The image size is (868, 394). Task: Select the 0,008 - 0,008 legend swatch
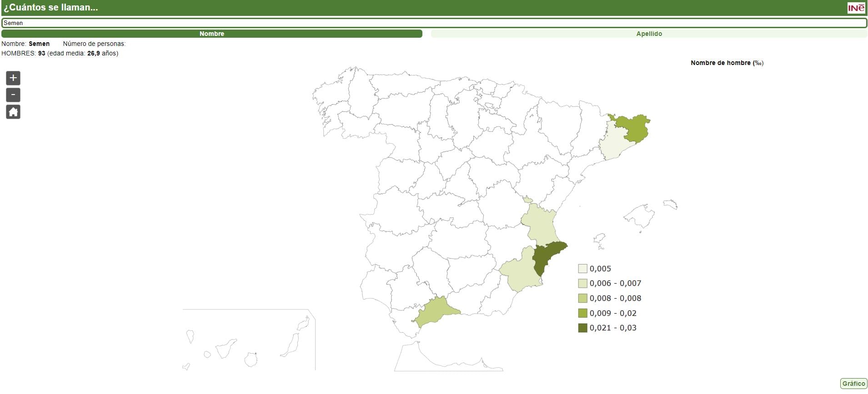point(582,298)
